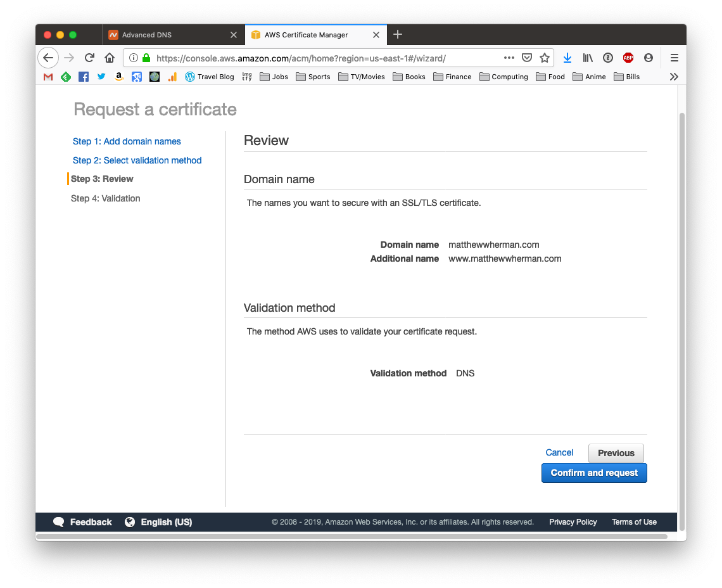Click the green padlock security icon
Screen dimensions: 722x588
pyautogui.click(x=146, y=58)
